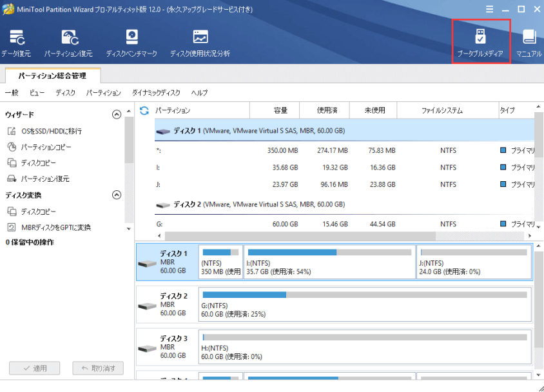Viewport: 544px width, 392px height.
Task: Select the I:(NTFS) 35.7 GB block
Action: point(329,262)
